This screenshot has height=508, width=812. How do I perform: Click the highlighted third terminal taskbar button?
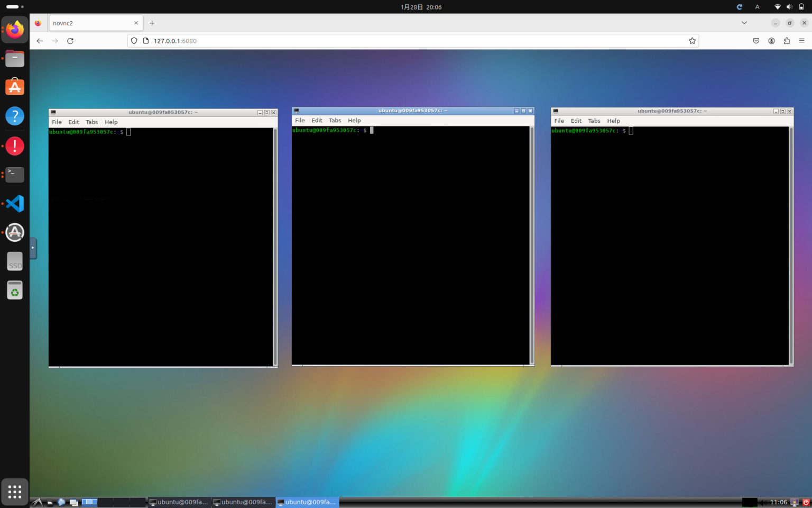307,502
